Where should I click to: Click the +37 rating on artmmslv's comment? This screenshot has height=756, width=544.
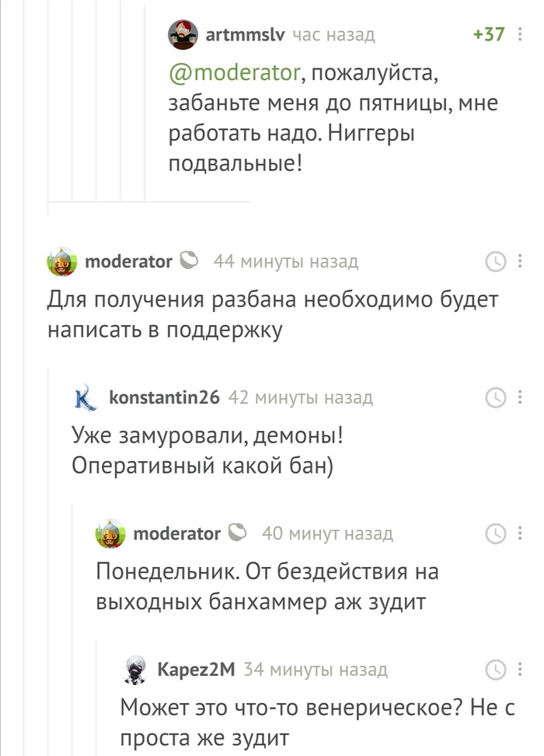point(488,34)
